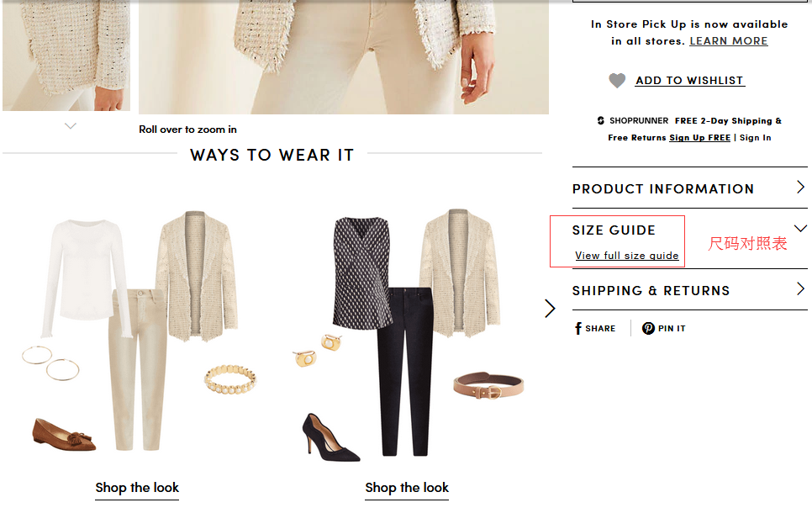This screenshot has height=529, width=812.
Task: Click the Pinterest Pin It icon
Action: click(x=648, y=329)
